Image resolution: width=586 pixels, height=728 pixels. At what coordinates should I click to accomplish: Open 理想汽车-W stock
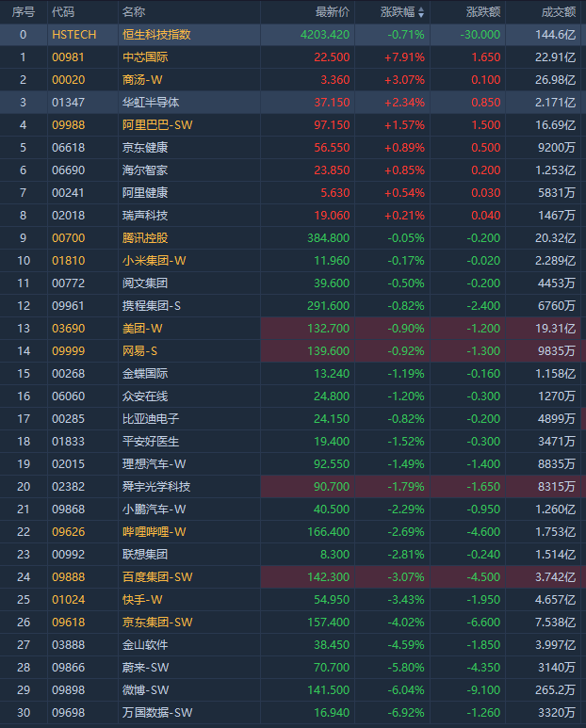point(155,463)
